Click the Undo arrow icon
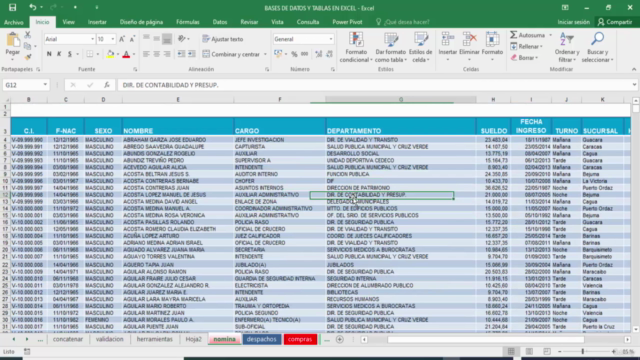640x360 pixels. point(32,7)
